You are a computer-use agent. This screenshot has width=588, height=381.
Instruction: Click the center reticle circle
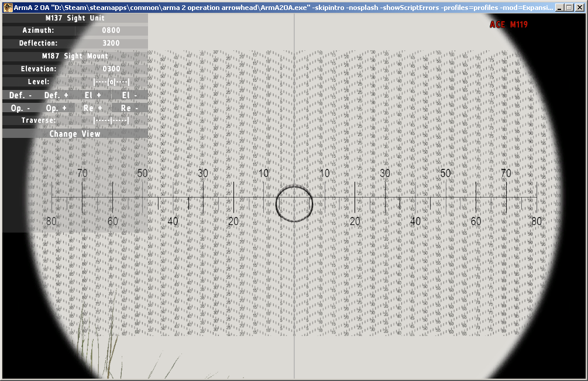(x=294, y=205)
